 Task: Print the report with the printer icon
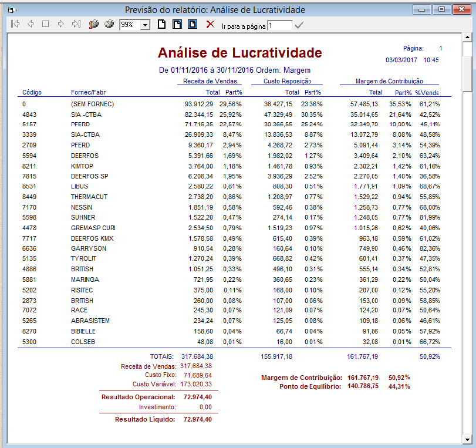(109, 24)
